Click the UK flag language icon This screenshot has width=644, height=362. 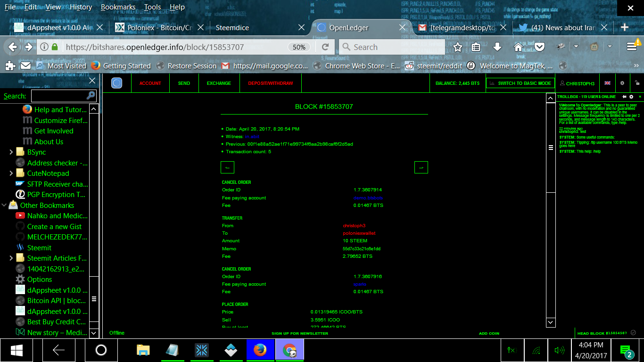[607, 83]
